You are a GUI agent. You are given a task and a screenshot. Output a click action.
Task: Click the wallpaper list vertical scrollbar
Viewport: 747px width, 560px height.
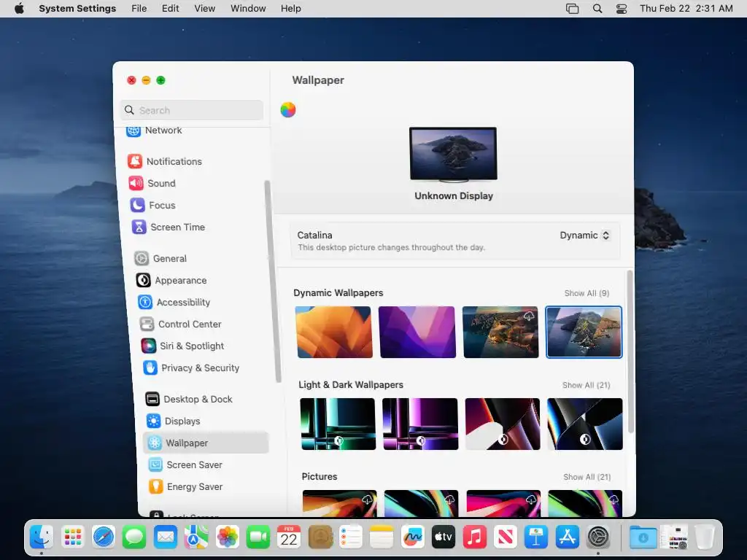(x=630, y=351)
